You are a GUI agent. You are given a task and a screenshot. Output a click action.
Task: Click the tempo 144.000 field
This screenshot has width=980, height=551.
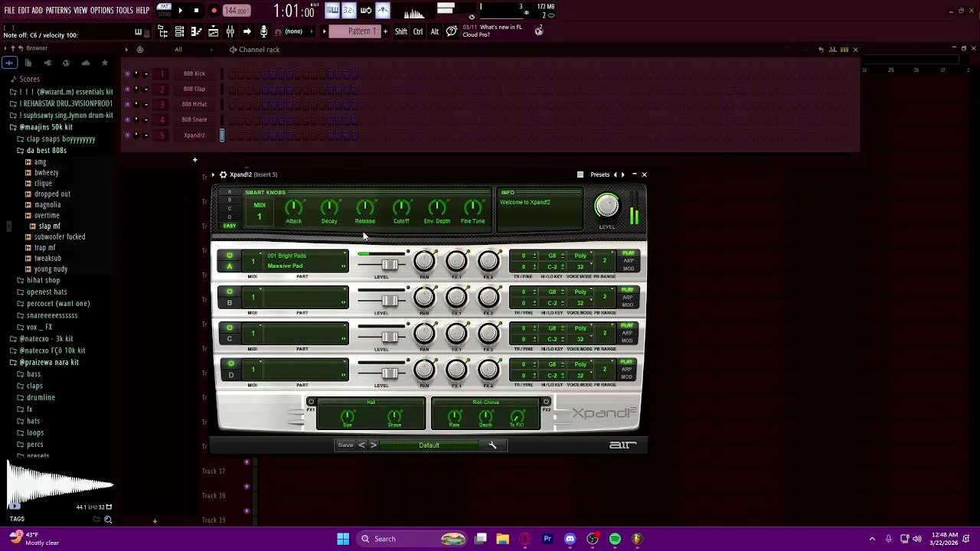point(237,11)
